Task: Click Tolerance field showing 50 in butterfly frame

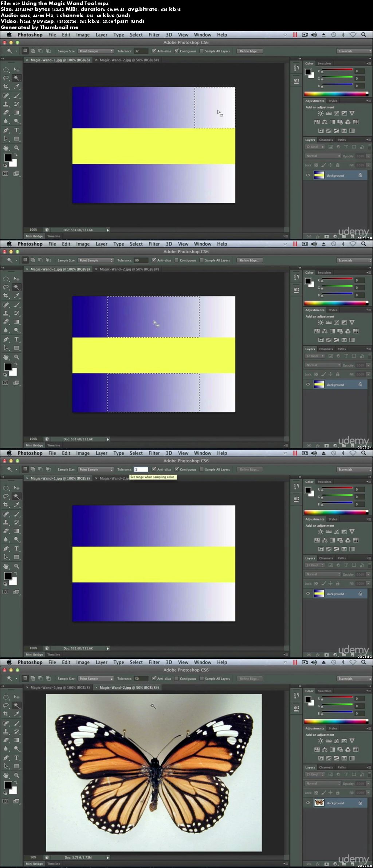Action: coord(141,679)
